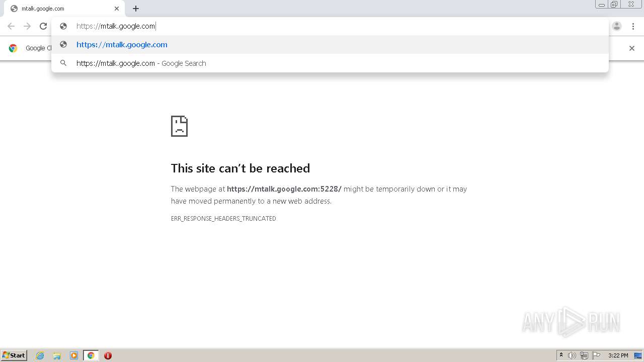Viewport: 644px width, 362px height.
Task: Click the https://mtalk.google.com:5228/ bold text
Action: [284, 189]
